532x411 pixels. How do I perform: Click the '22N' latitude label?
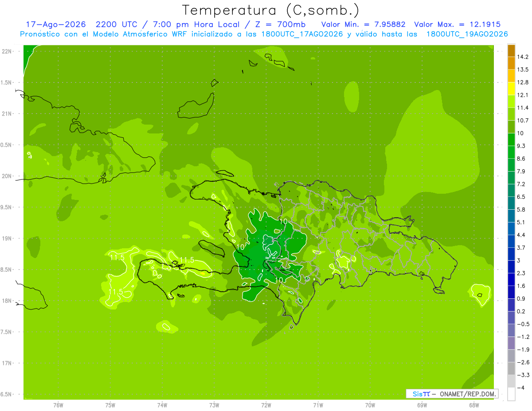click(x=7, y=51)
